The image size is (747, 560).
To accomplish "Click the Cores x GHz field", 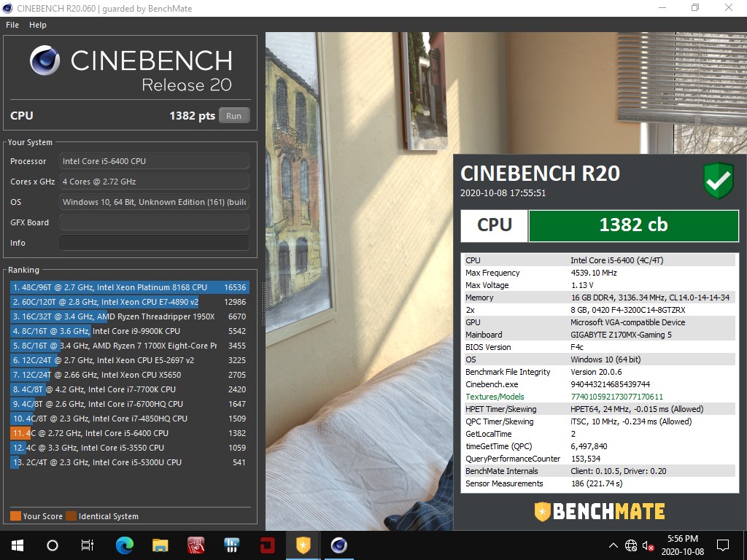I will (x=154, y=182).
